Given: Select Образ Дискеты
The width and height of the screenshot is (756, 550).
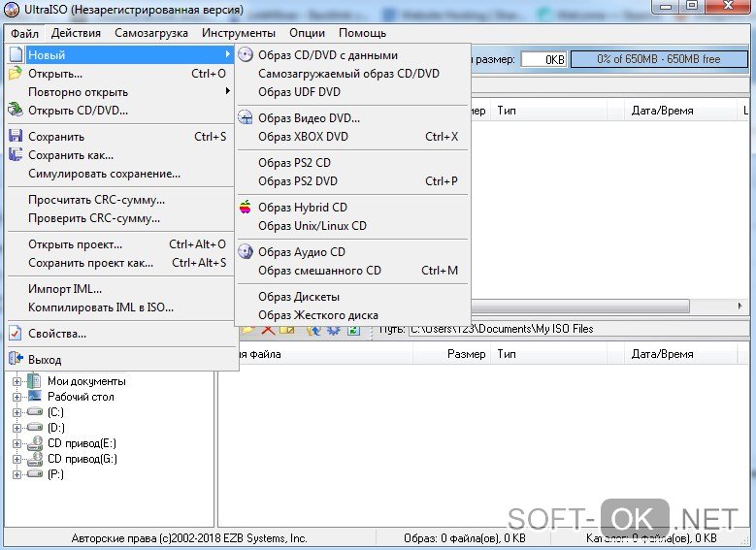Looking at the screenshot, I should (x=352, y=297).
